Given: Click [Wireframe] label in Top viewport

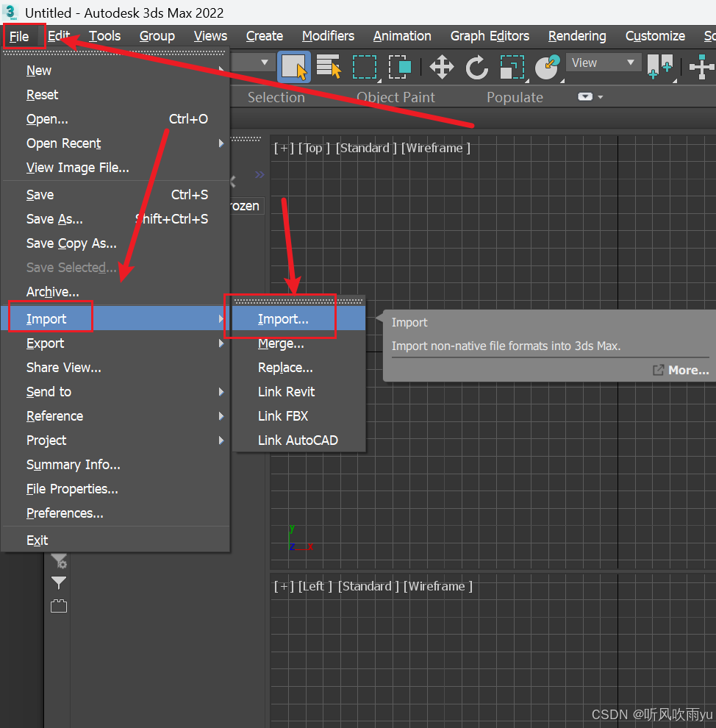Looking at the screenshot, I should (436, 148).
